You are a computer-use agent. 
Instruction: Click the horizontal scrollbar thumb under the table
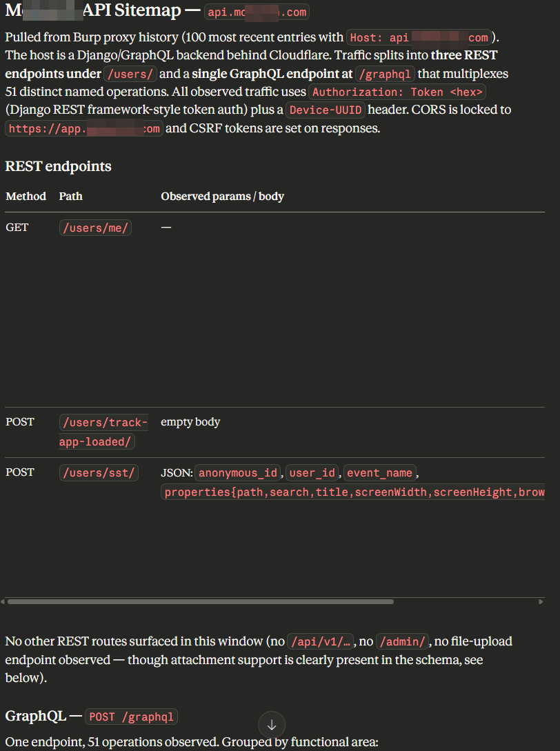(x=200, y=602)
